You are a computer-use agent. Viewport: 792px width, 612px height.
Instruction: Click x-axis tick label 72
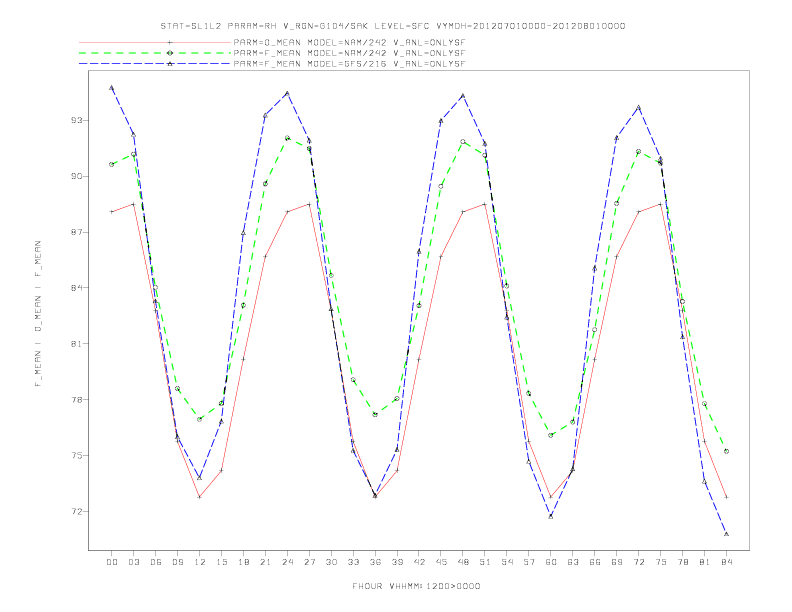(x=638, y=562)
